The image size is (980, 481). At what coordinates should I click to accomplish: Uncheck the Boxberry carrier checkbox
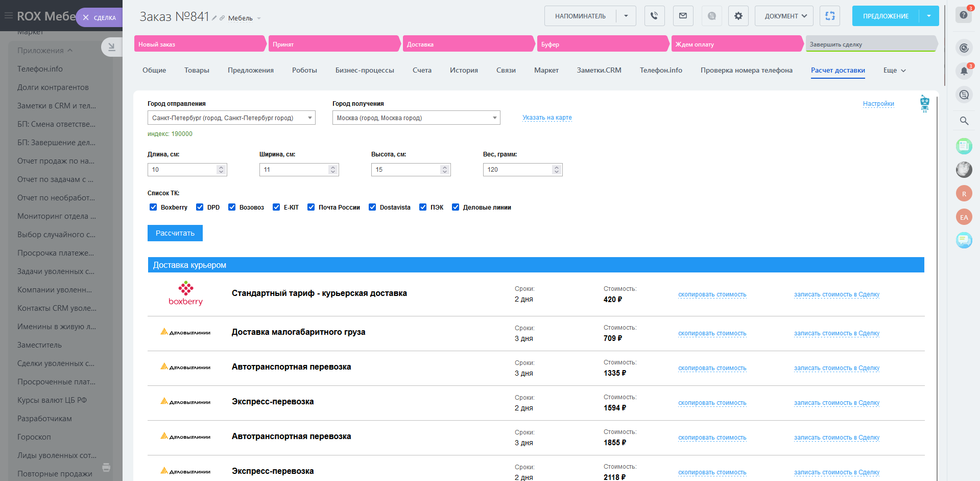[x=153, y=207]
